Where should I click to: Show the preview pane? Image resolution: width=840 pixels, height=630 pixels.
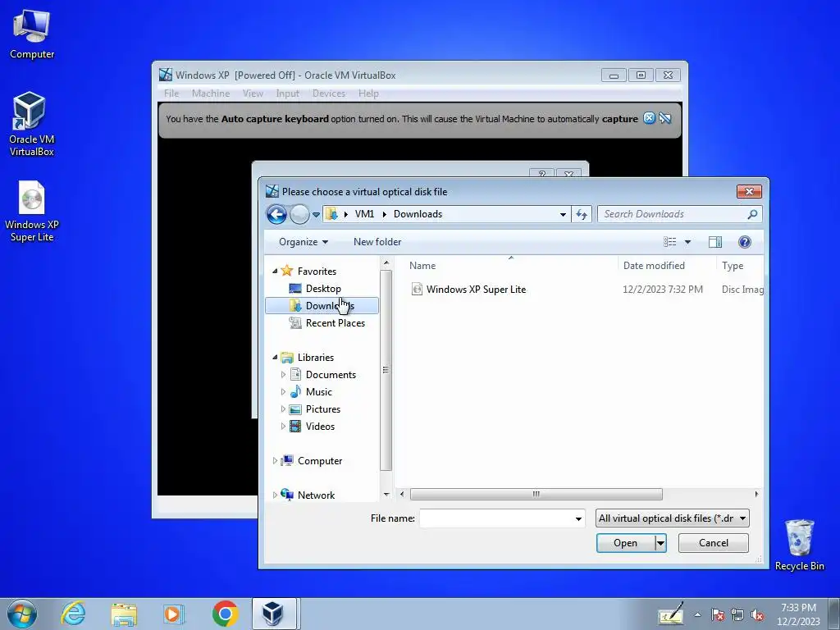[715, 242]
